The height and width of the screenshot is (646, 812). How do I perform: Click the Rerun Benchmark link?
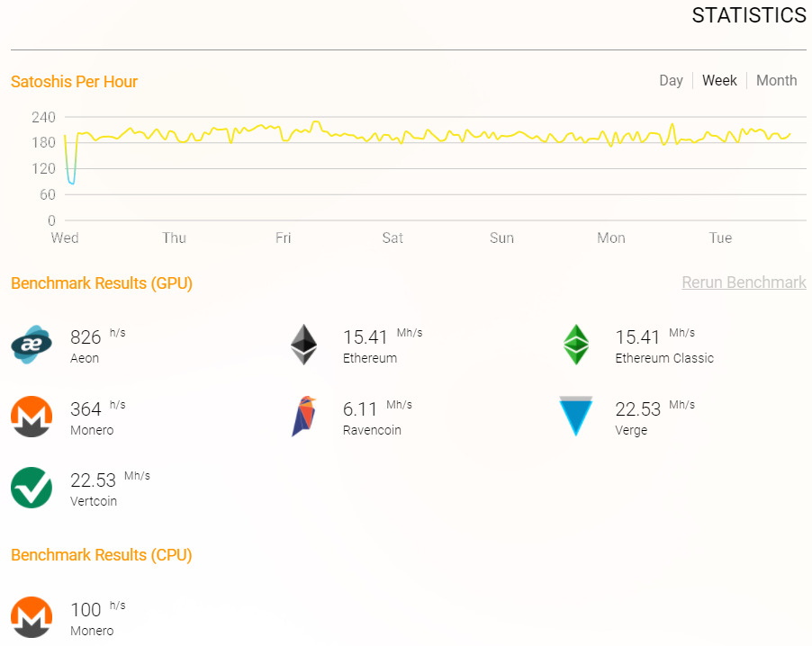coord(744,283)
